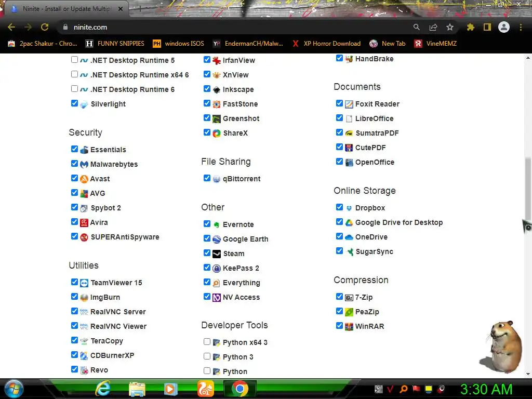This screenshot has height=399, width=532.
Task: Open the Chrome profile avatar
Action: point(504,27)
